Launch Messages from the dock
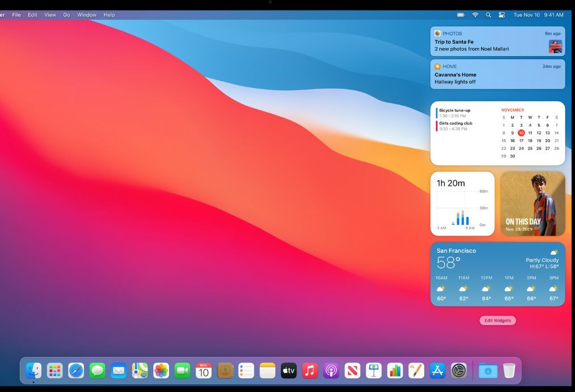 point(98,370)
